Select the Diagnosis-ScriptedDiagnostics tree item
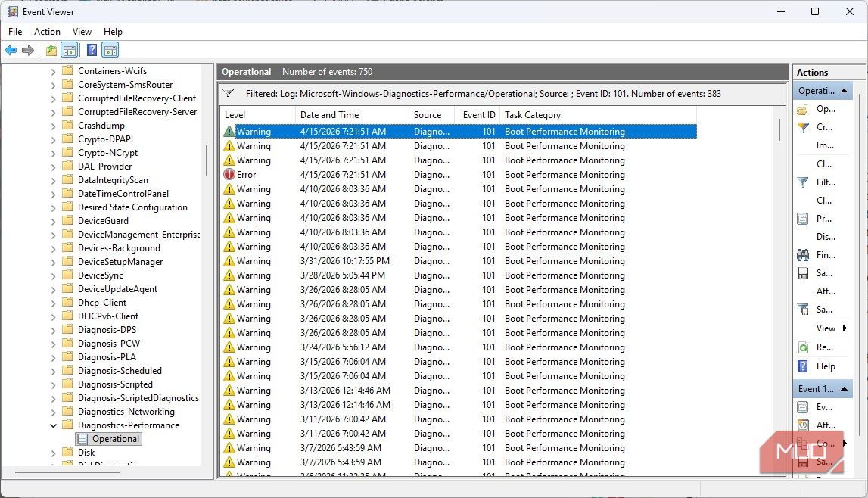This screenshot has width=868, height=498. [x=138, y=398]
